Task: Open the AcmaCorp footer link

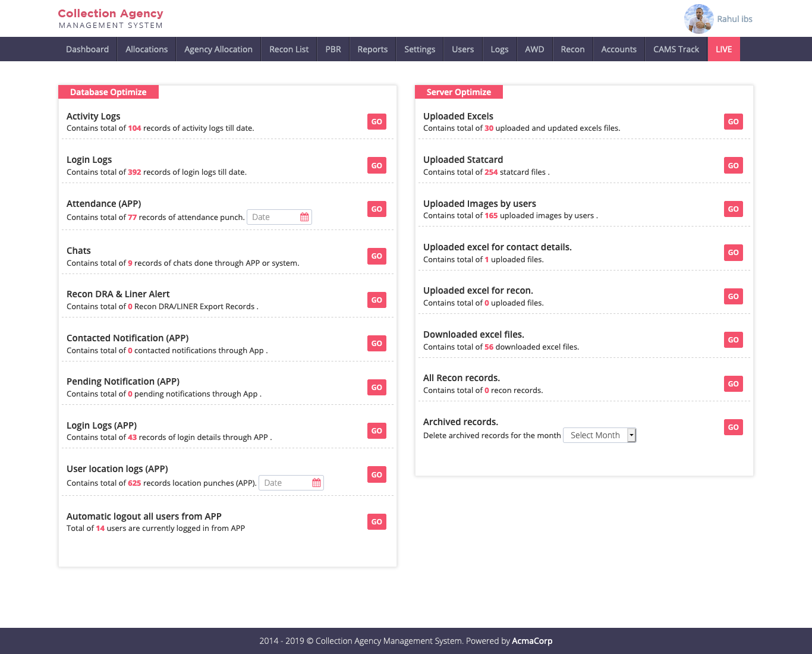Action: tap(532, 641)
